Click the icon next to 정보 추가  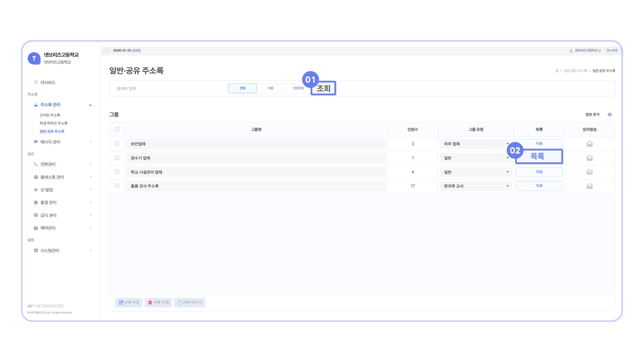(609, 115)
